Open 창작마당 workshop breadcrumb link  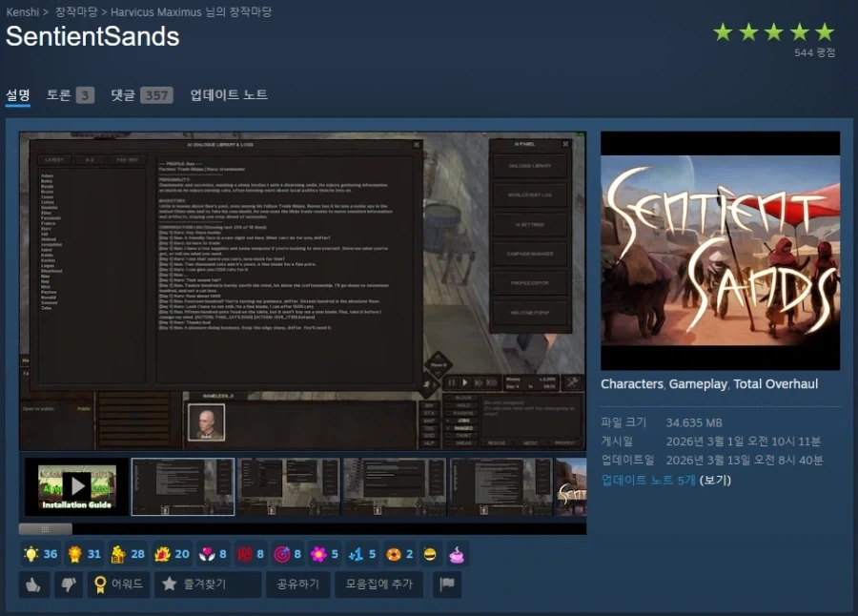tap(76, 12)
